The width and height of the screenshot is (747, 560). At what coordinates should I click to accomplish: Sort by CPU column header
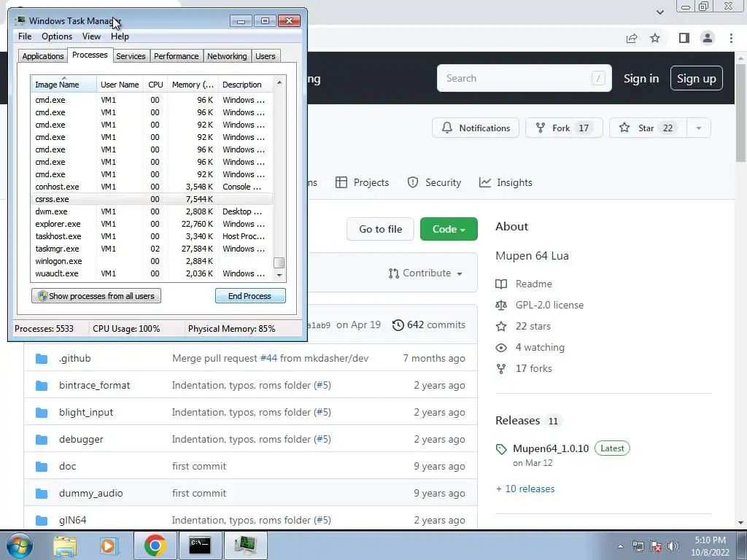pos(155,85)
